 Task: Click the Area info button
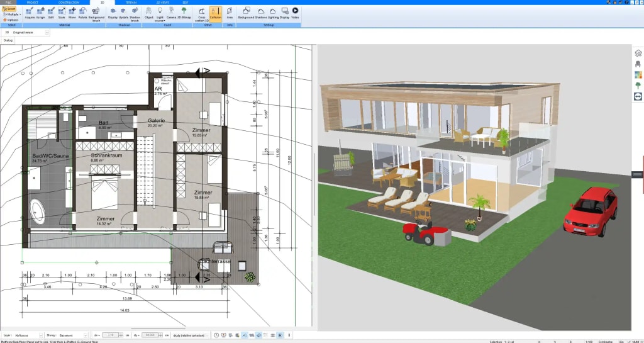pos(230,14)
